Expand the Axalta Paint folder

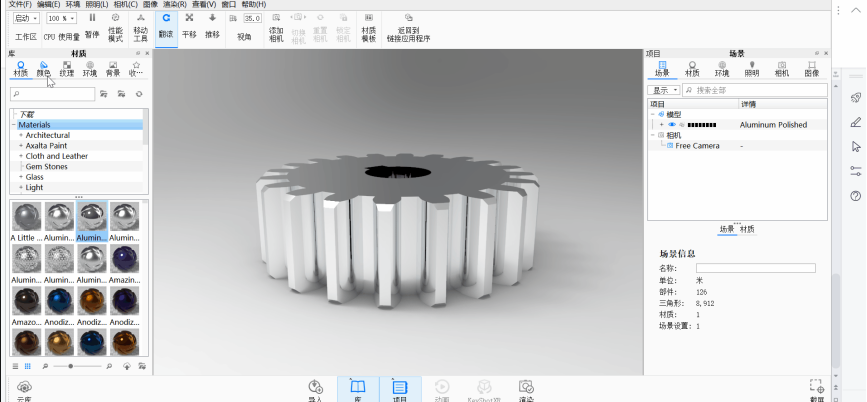(x=21, y=146)
